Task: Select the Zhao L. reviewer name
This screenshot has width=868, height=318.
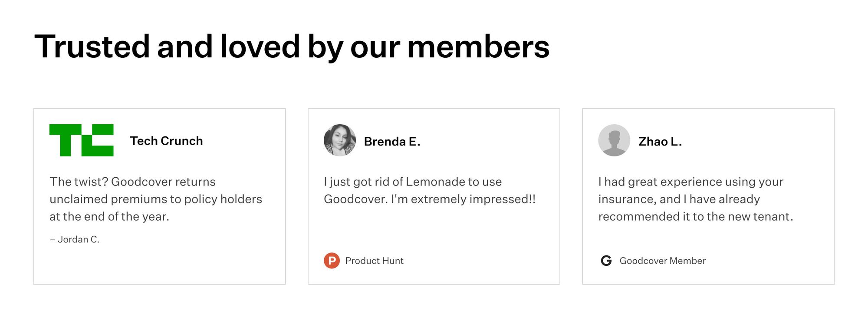Action: (x=660, y=142)
